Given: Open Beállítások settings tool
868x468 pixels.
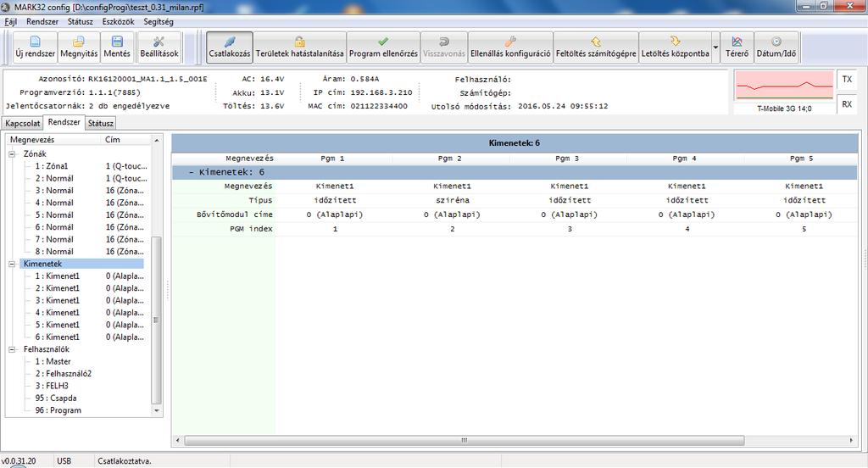Looking at the screenshot, I should click(x=159, y=47).
